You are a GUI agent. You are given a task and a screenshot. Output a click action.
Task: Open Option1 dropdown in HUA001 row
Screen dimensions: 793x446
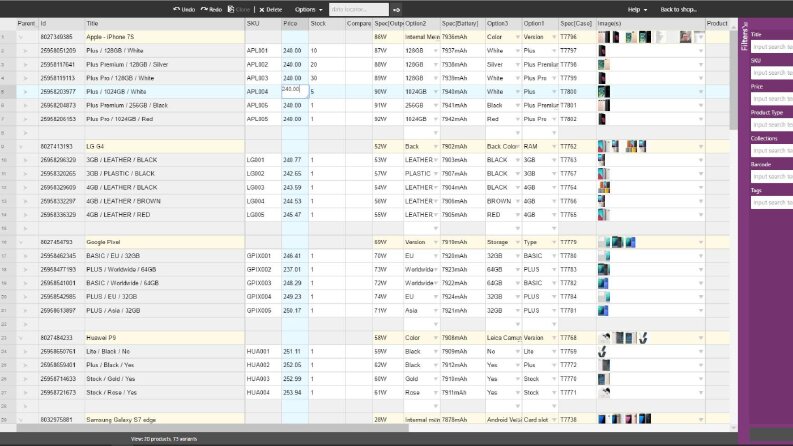[x=554, y=351]
